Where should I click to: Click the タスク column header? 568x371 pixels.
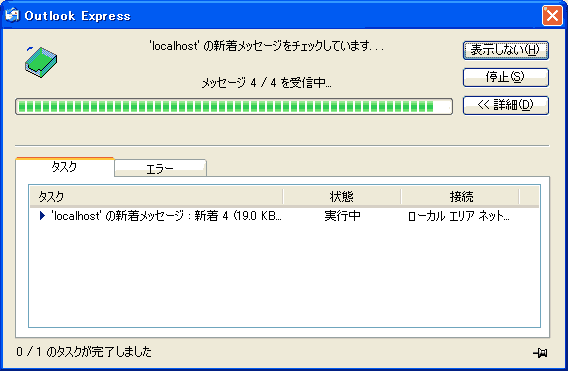coord(156,197)
